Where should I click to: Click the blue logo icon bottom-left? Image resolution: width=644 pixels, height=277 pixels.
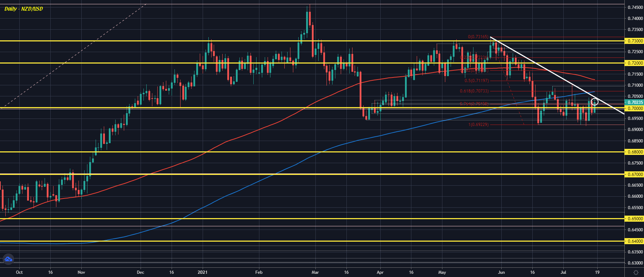pyautogui.click(x=8, y=259)
